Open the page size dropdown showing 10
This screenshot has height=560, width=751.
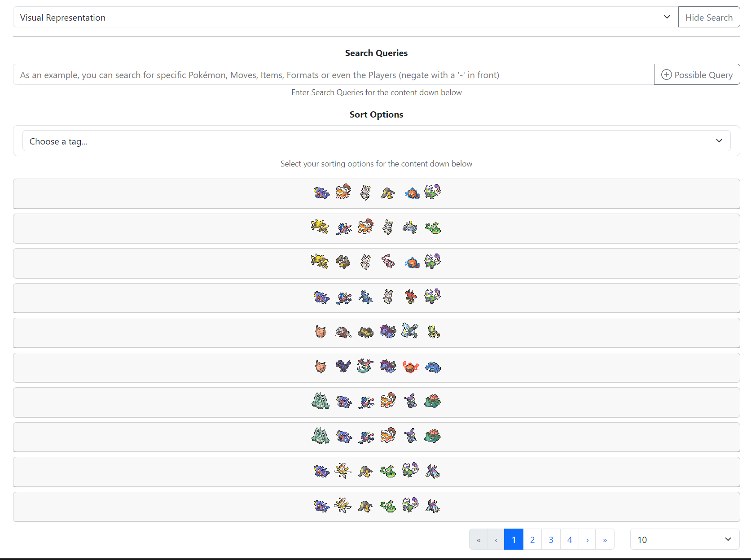click(x=685, y=539)
